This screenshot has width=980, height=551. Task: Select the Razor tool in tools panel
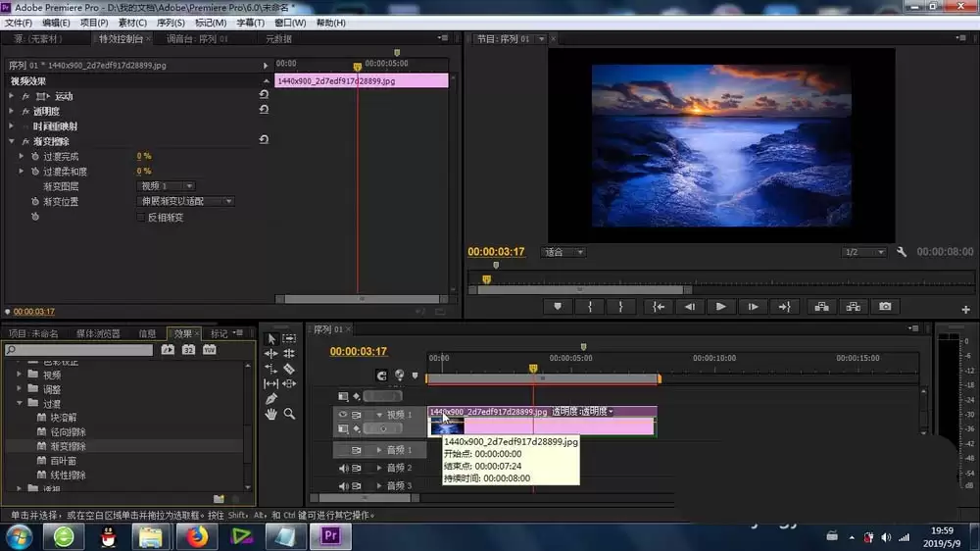pyautogui.click(x=289, y=369)
